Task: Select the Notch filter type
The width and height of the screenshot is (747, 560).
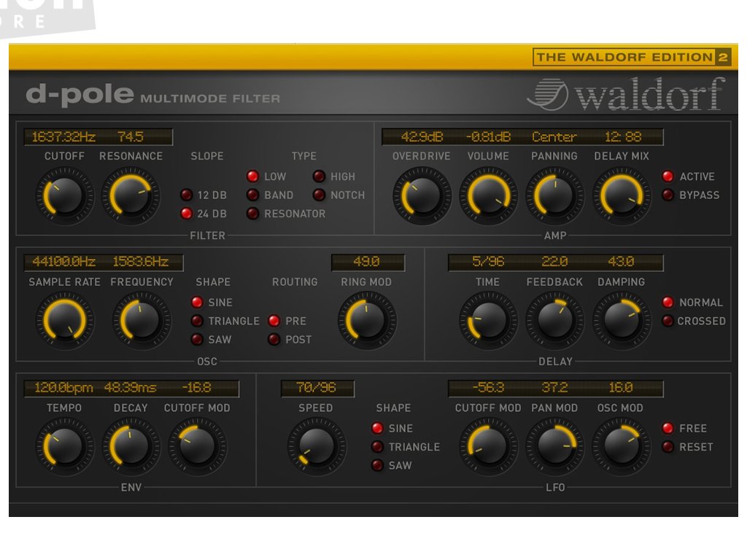Action: click(x=319, y=195)
